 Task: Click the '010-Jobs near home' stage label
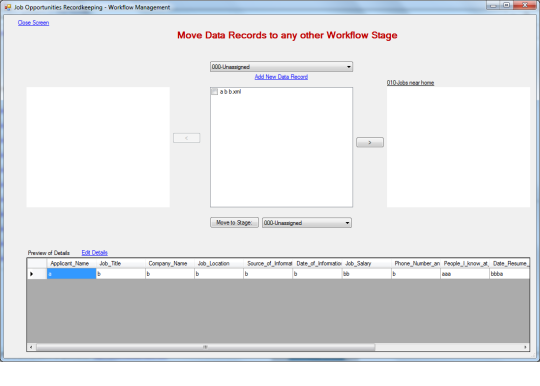[410, 83]
